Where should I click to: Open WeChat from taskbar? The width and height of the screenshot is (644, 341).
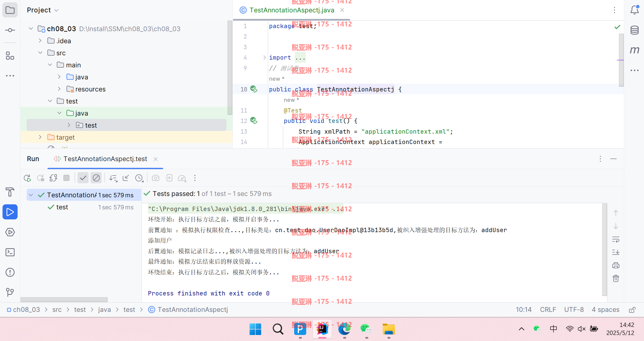pyautogui.click(x=366, y=329)
